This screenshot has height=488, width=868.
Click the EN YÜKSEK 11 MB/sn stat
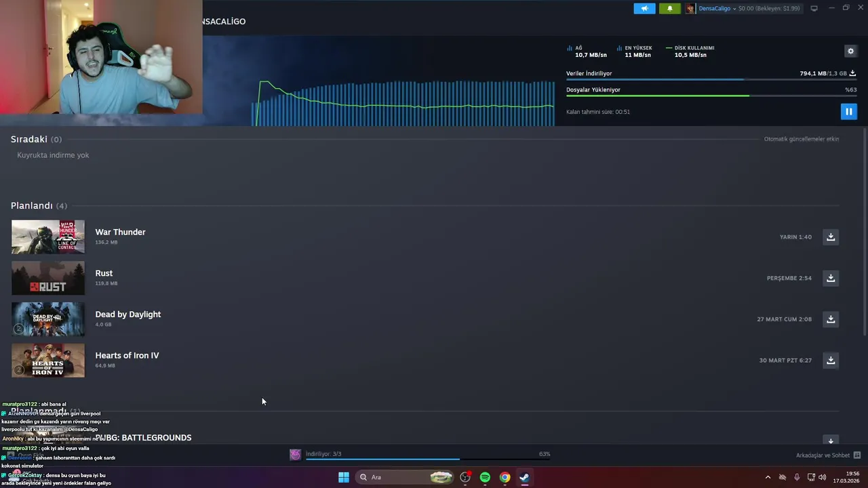[635, 52]
